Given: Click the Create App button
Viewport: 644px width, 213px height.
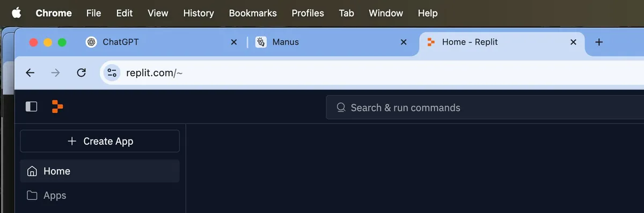Looking at the screenshot, I should pyautogui.click(x=100, y=141).
